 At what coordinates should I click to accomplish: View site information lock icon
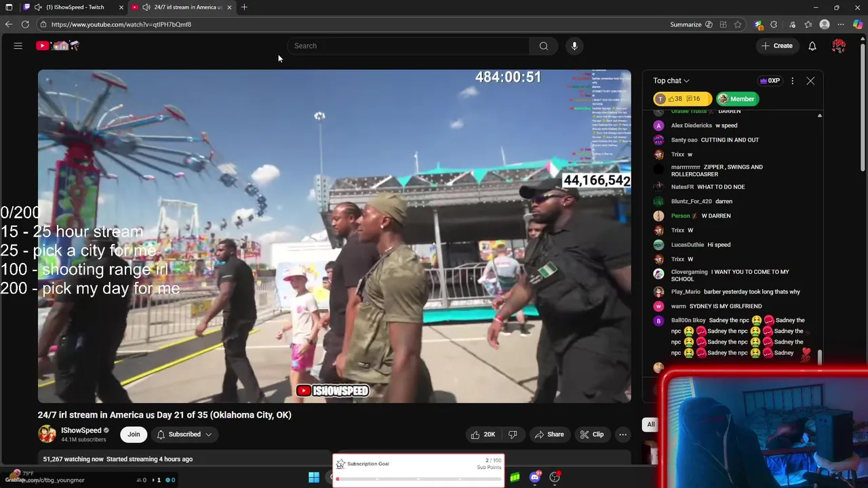coord(43,24)
